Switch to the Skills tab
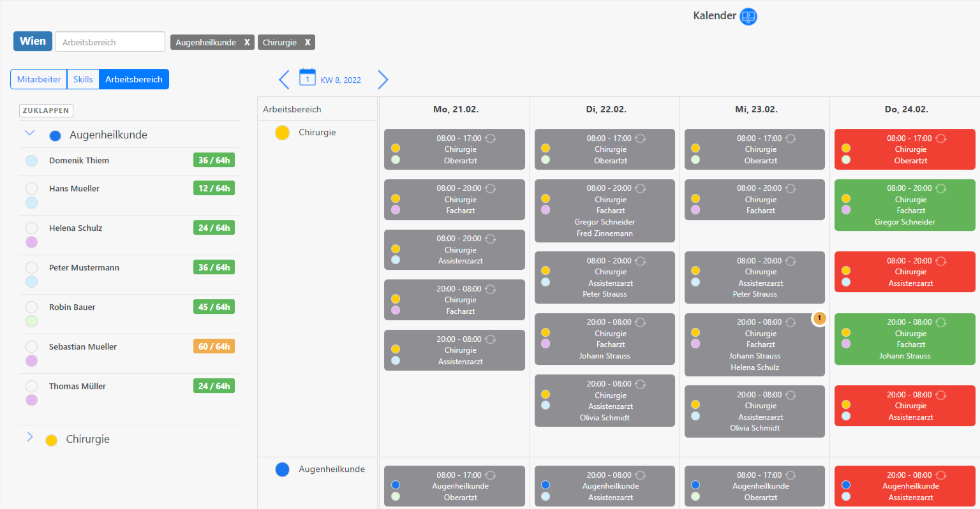This screenshot has height=509, width=980. tap(83, 79)
